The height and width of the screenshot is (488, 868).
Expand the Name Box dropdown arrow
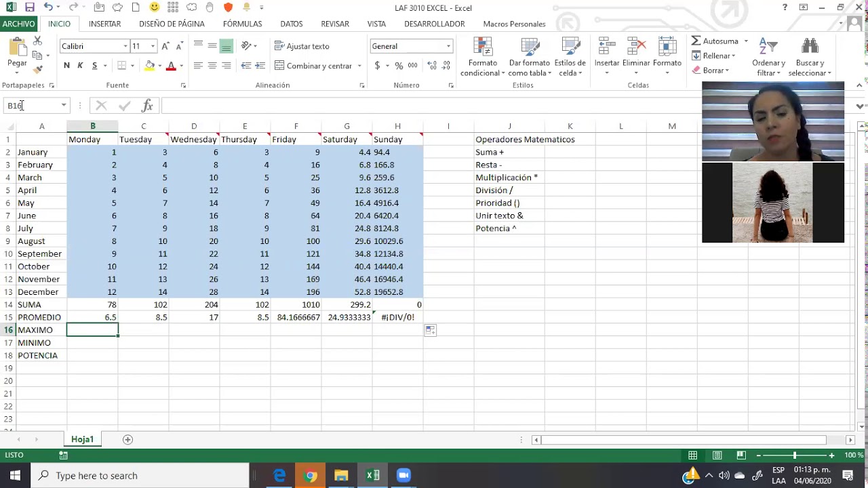(64, 106)
